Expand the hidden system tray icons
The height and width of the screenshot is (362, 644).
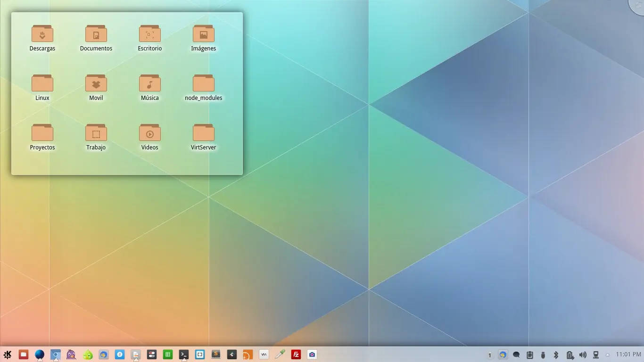click(607, 354)
